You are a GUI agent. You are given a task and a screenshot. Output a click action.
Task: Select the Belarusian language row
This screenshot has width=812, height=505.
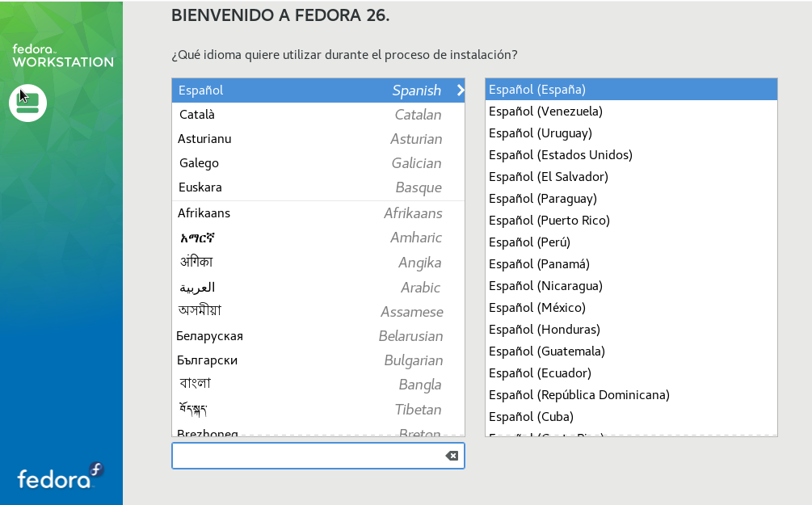tap(318, 336)
